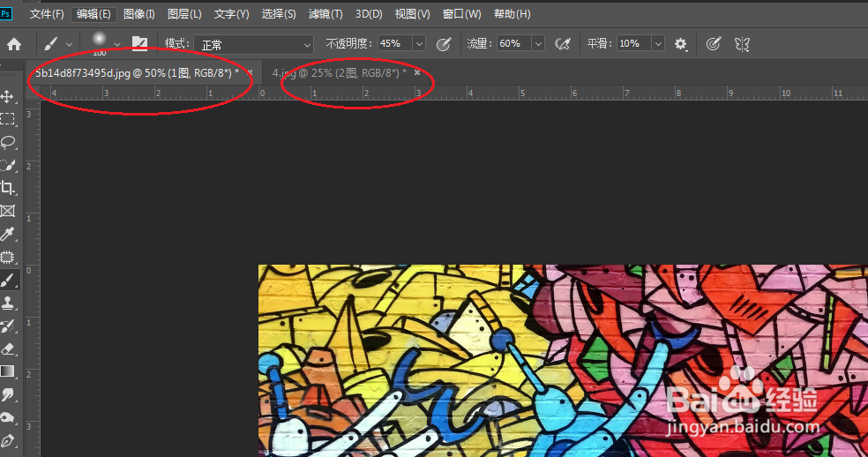868x457 pixels.
Task: Close the 5b14d8f73495d.jpg tab
Action: [x=251, y=72]
